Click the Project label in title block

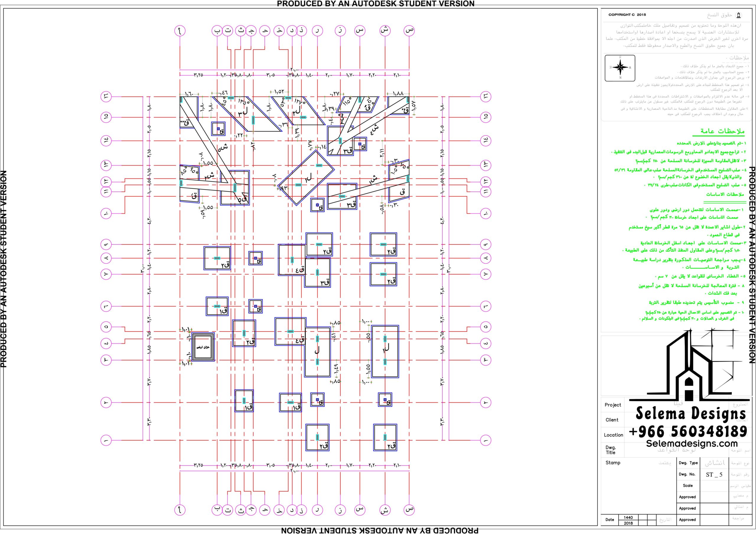(x=613, y=405)
